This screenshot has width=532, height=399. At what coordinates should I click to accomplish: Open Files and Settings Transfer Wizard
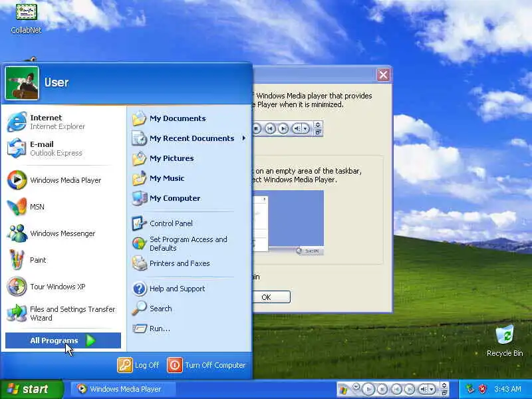tap(63, 313)
